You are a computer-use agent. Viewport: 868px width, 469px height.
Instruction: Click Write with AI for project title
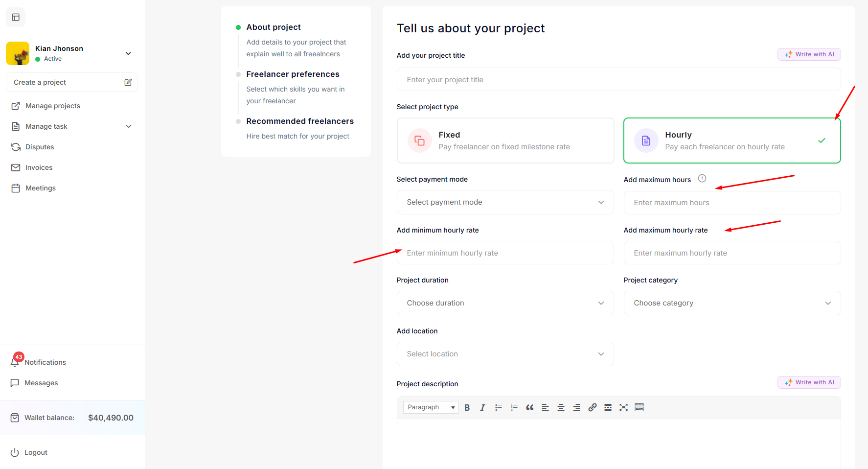pos(809,54)
